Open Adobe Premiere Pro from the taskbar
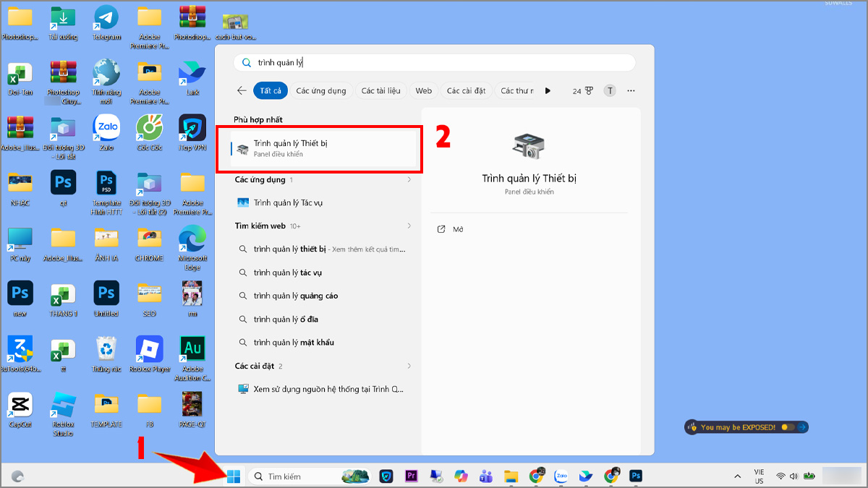The image size is (868, 488). (x=412, y=476)
